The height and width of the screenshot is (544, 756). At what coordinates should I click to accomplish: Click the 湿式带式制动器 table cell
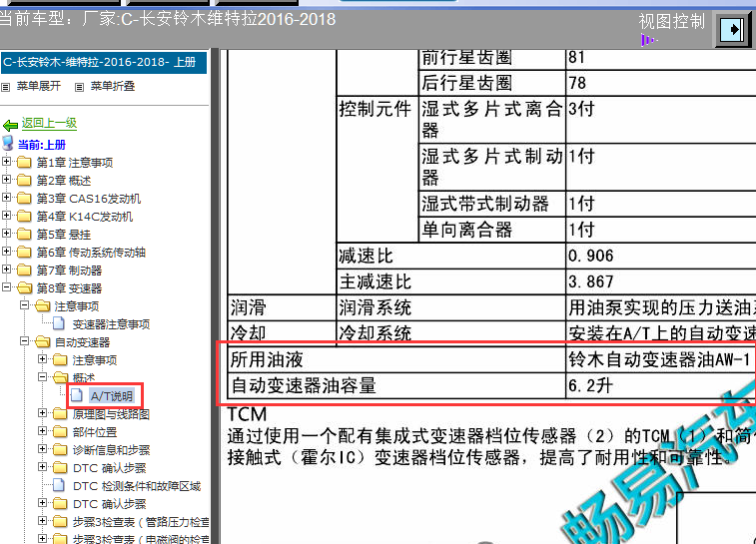click(x=491, y=204)
